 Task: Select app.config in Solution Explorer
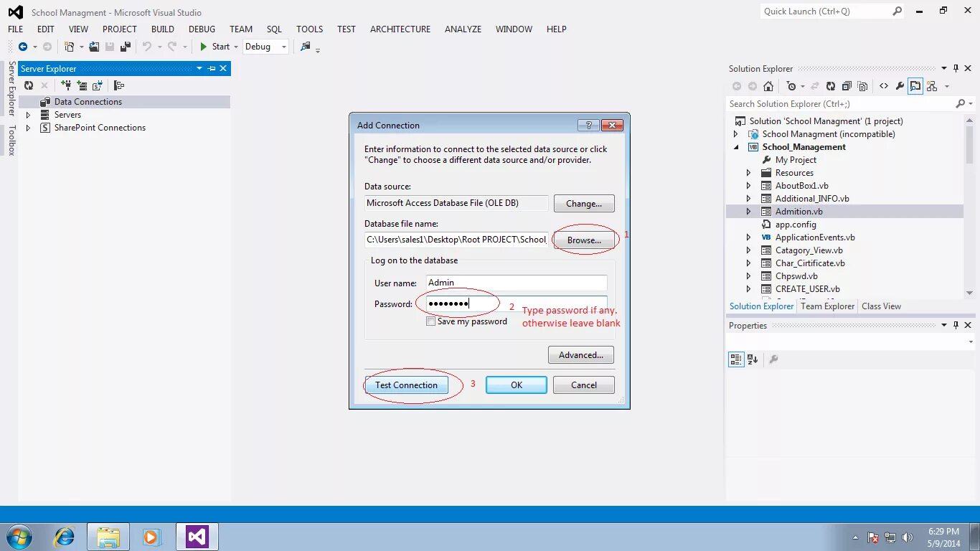pyautogui.click(x=796, y=225)
